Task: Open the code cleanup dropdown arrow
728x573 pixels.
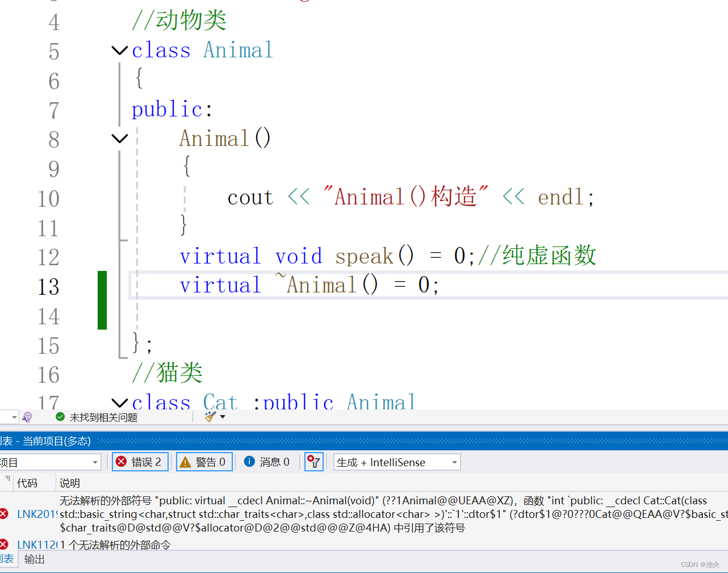Action: [223, 417]
